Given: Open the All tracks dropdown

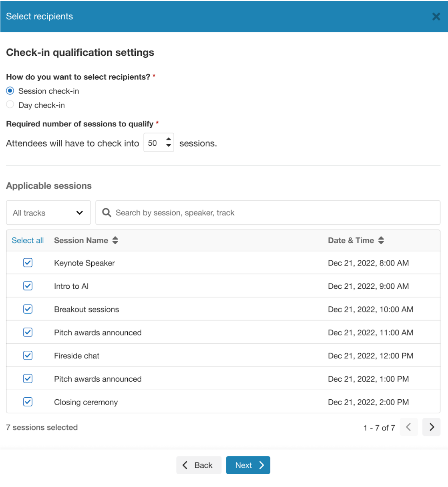Looking at the screenshot, I should tap(48, 213).
